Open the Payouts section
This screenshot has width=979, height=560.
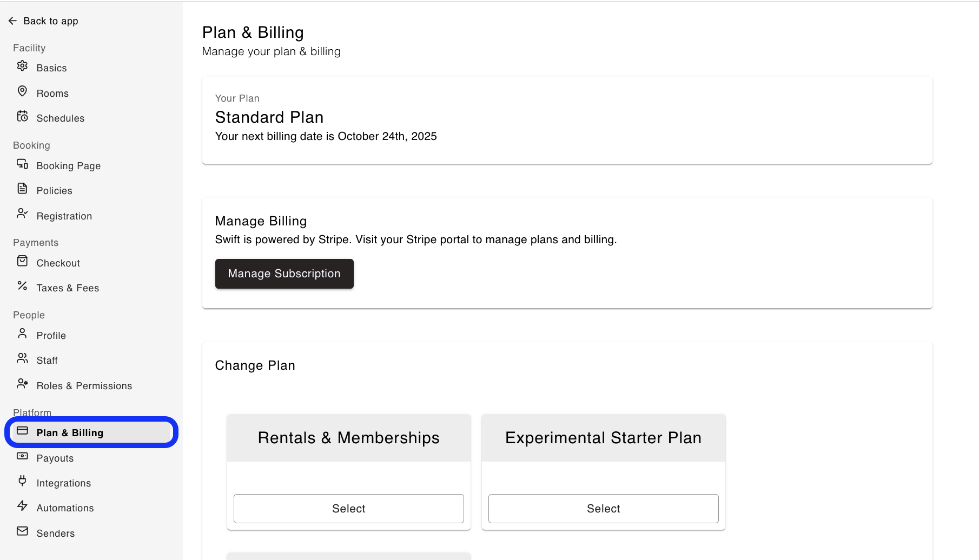tap(55, 458)
